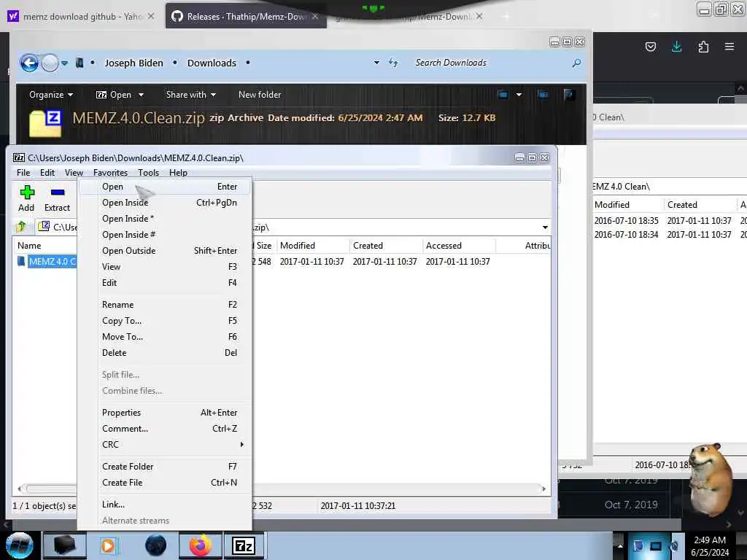Image resolution: width=747 pixels, height=560 pixels.
Task: Open Firefox extensions puzzle icon
Action: (x=703, y=47)
